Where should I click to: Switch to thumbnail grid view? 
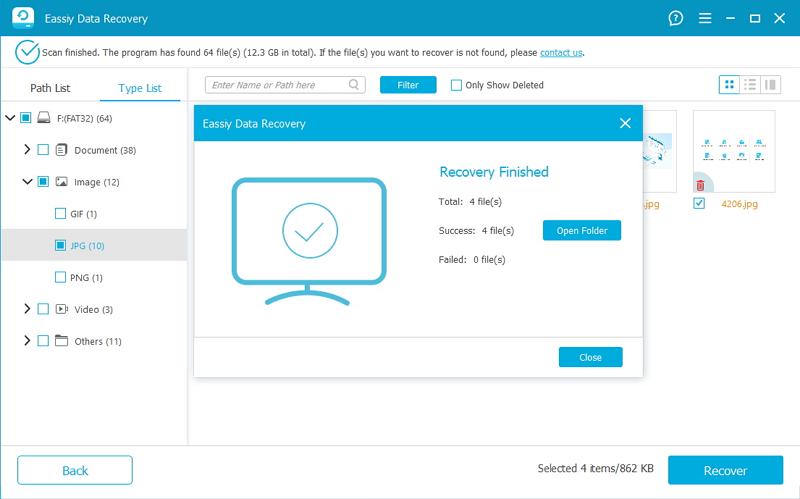(729, 85)
